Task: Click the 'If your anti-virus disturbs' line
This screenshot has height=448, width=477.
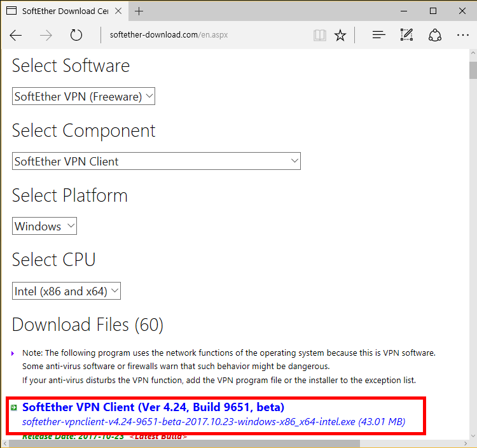Action: pyautogui.click(x=219, y=380)
